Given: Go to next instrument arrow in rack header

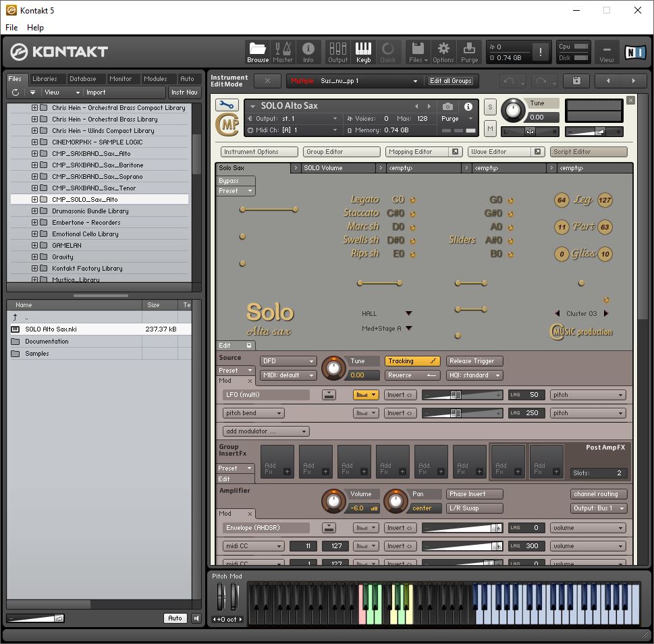Looking at the screenshot, I should tap(634, 80).
